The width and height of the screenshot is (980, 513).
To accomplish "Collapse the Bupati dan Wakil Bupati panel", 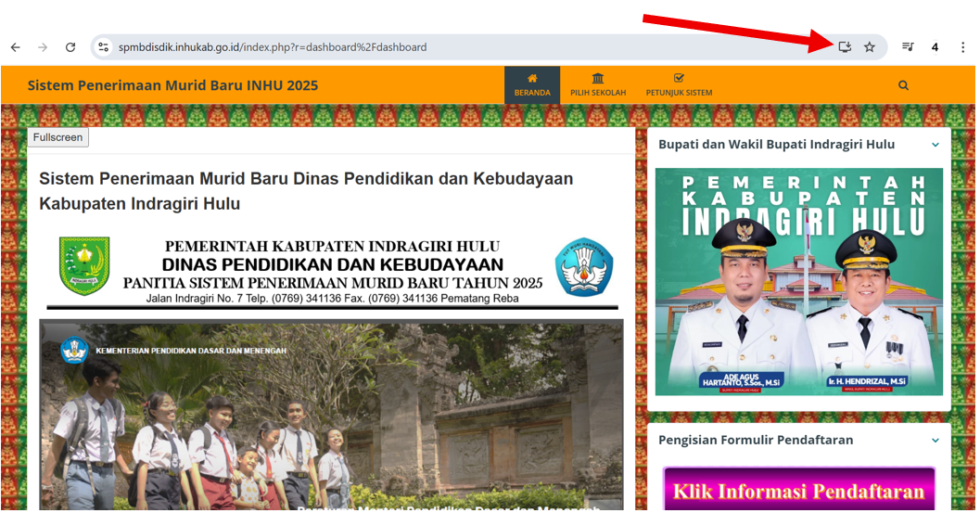I will (x=935, y=145).
